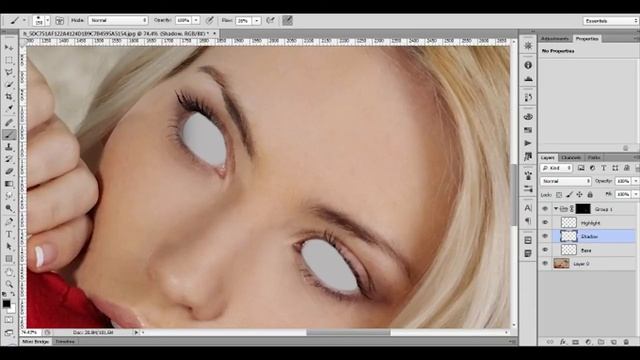Change the screen mode

[9, 332]
